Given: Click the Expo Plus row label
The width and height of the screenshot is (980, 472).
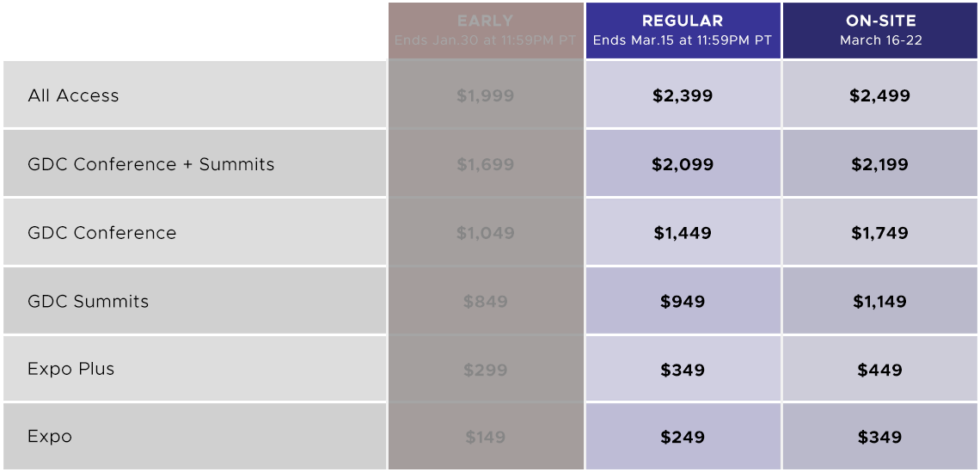Looking at the screenshot, I should [71, 369].
